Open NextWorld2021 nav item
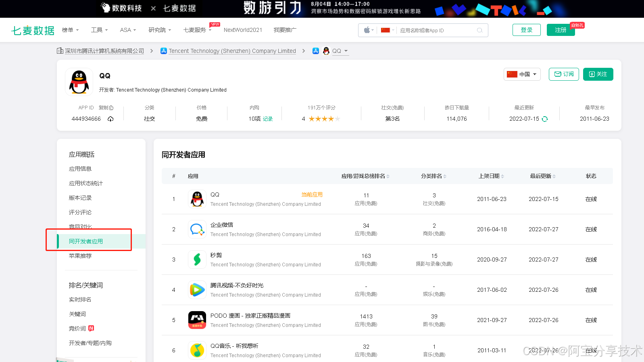This screenshot has width=644, height=362. point(243,30)
